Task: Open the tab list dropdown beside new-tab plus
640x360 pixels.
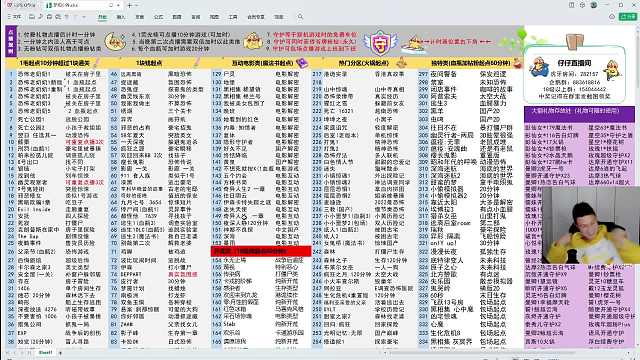Action: (x=137, y=5)
